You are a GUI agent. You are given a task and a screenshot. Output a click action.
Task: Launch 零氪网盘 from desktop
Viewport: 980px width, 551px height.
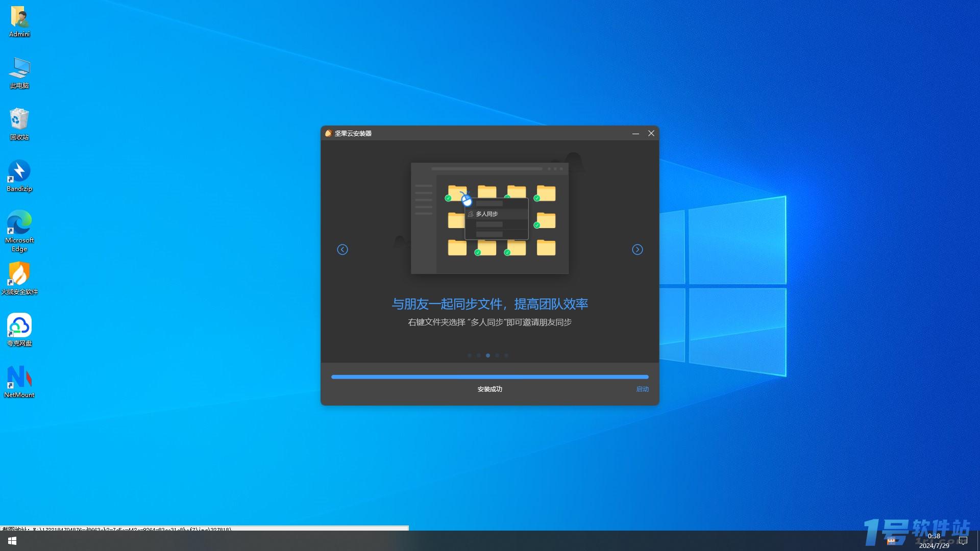[x=18, y=330]
